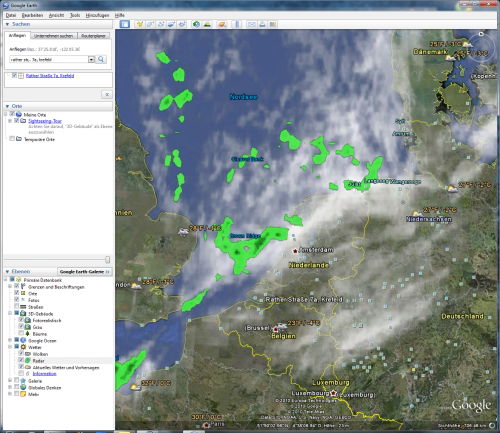The width and height of the screenshot is (500, 433).
Task: Open the Google Earth Galerie button
Action: [x=84, y=272]
